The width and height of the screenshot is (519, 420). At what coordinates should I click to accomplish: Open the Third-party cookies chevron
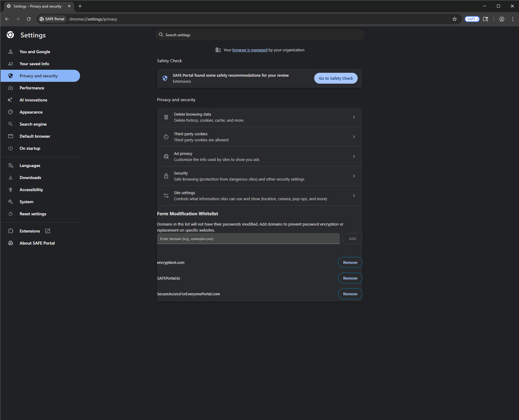[354, 136]
